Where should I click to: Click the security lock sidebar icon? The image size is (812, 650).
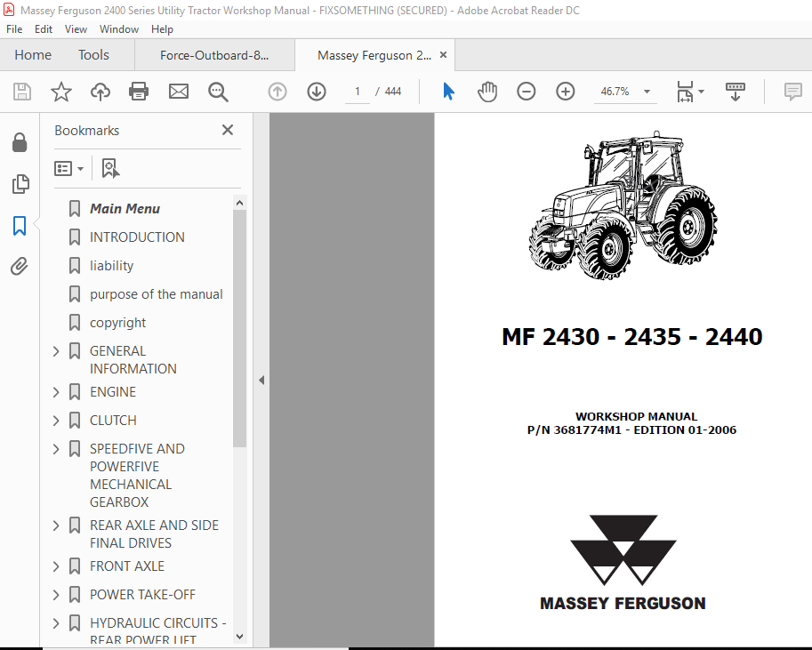point(20,142)
